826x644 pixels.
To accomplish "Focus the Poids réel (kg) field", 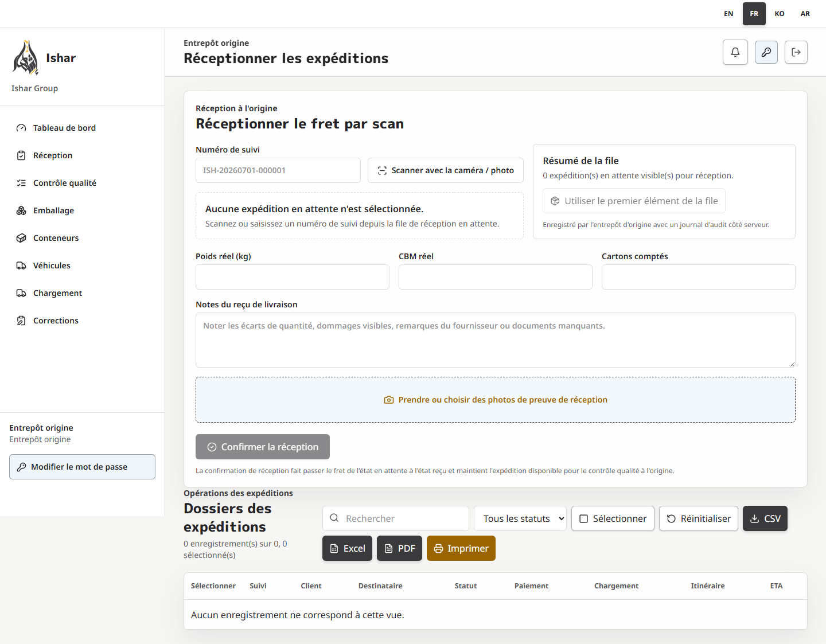I will 293,277.
